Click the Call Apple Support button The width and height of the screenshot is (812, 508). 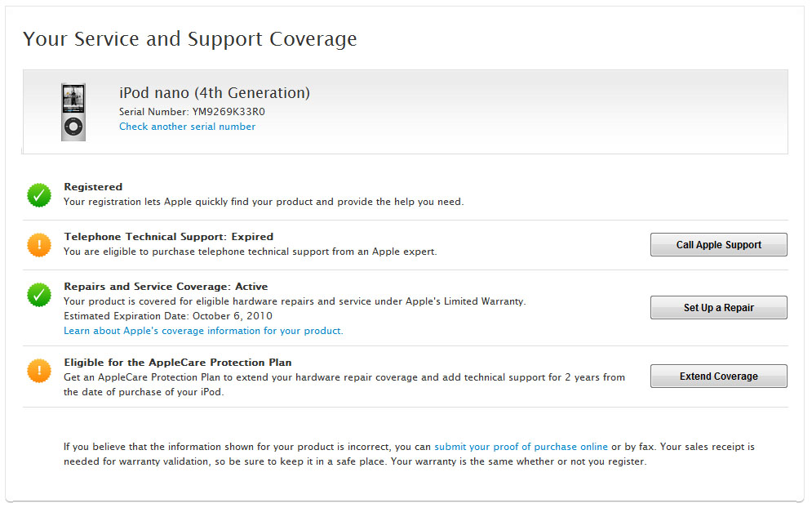[x=719, y=245]
